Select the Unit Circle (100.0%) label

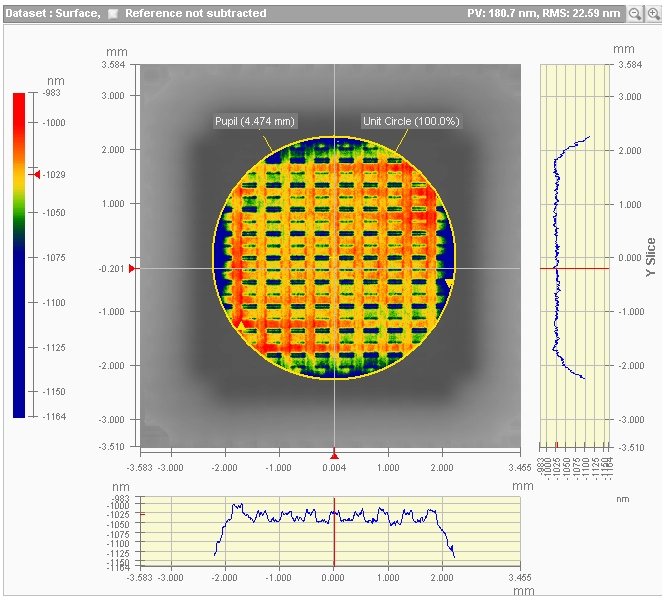411,121
